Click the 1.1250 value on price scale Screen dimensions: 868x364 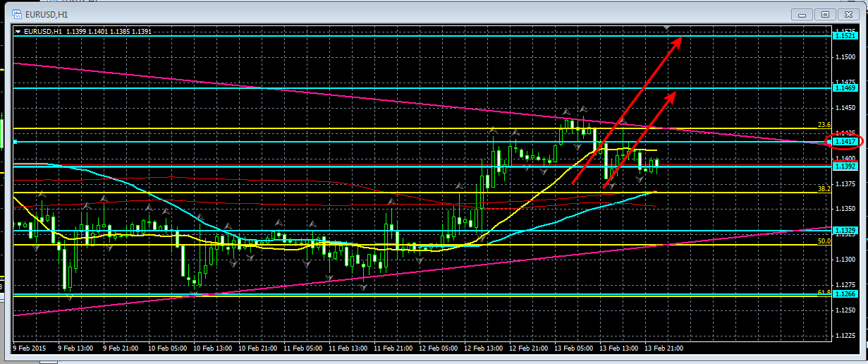(846, 310)
